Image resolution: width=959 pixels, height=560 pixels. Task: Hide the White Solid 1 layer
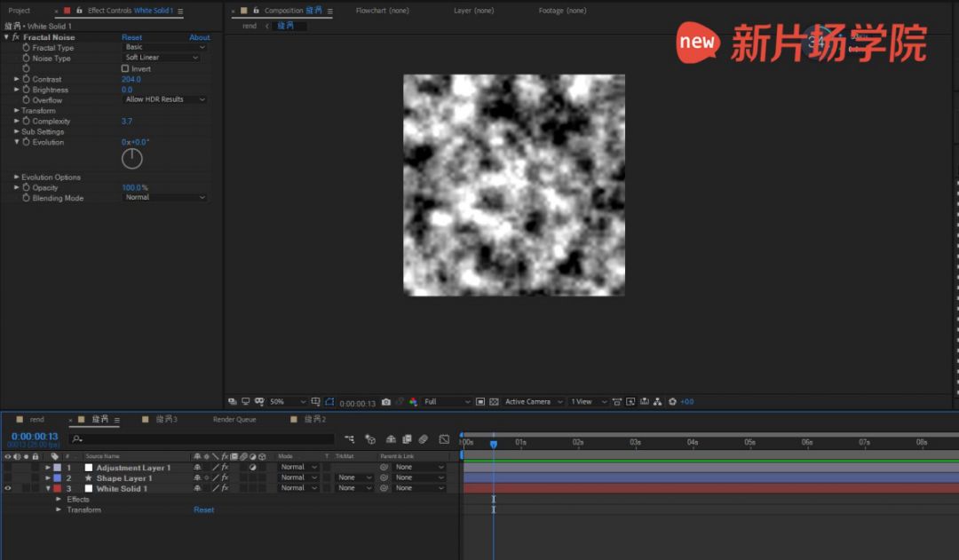pyautogui.click(x=8, y=488)
